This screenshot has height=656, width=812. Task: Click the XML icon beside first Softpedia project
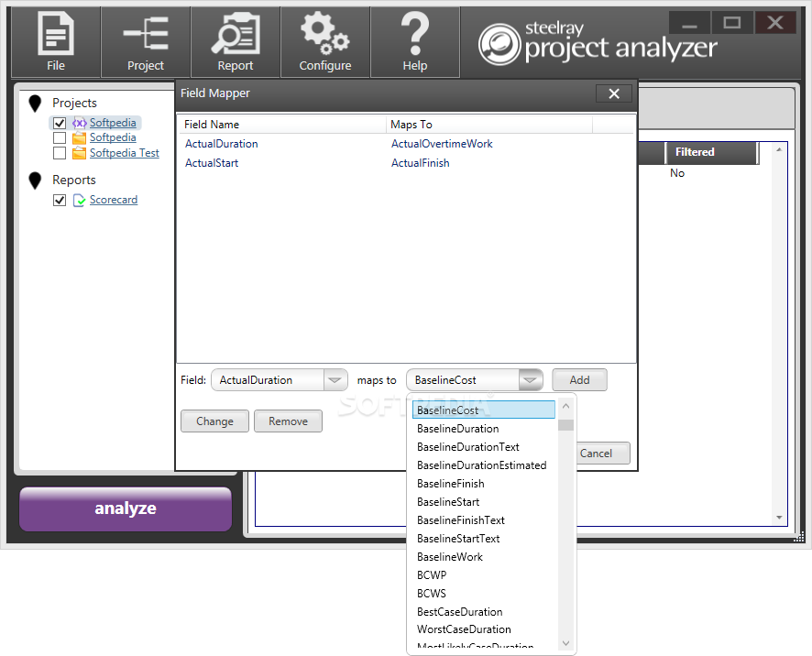[x=79, y=123]
